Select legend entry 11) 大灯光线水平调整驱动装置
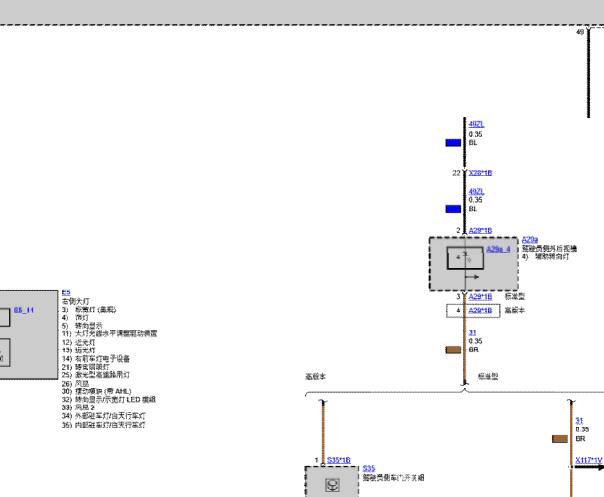Viewport: 604px width, 497px height. click(109, 333)
